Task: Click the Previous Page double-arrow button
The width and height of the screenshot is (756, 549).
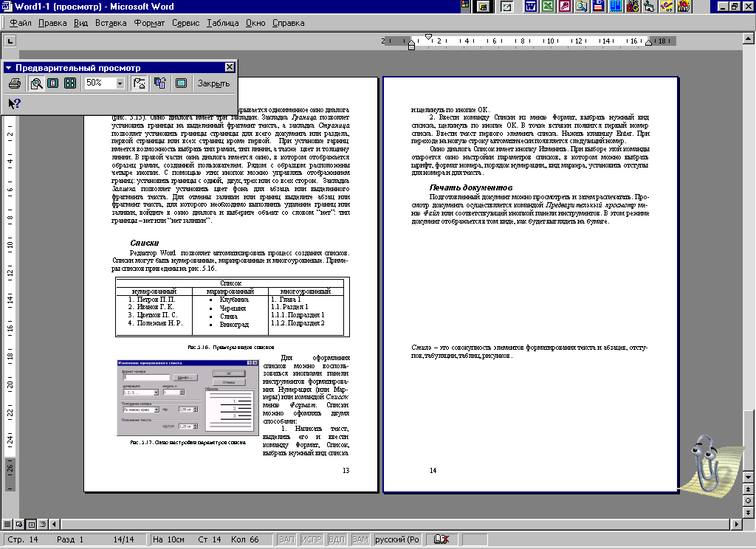Action: coord(749,488)
